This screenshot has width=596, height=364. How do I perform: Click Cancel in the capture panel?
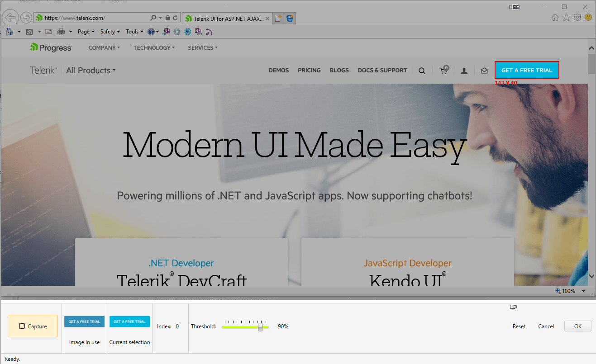[546, 326]
